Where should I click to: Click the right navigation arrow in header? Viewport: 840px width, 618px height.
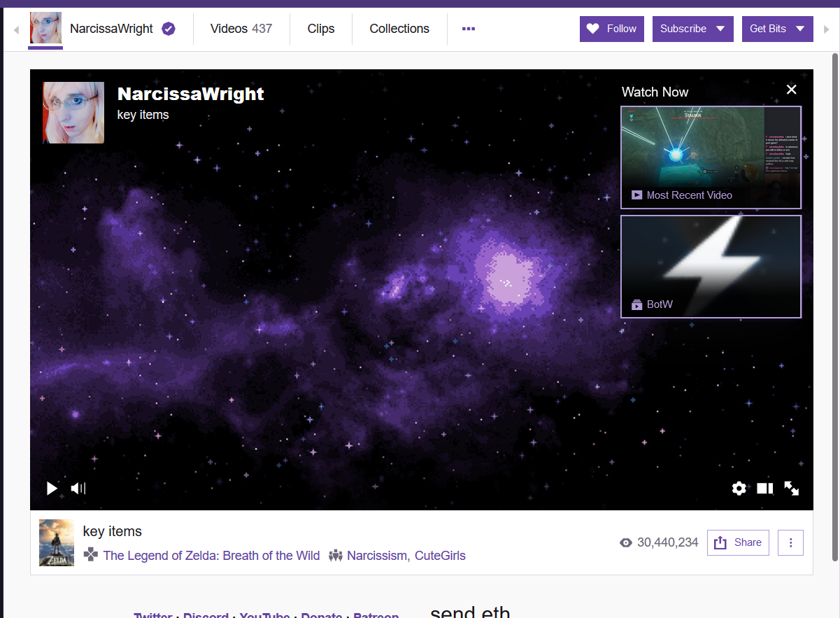pyautogui.click(x=827, y=29)
